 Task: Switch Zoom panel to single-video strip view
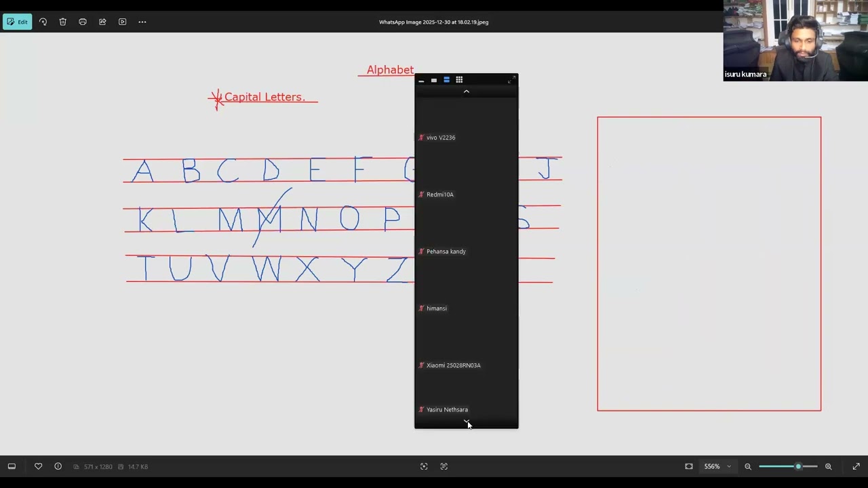(x=434, y=80)
